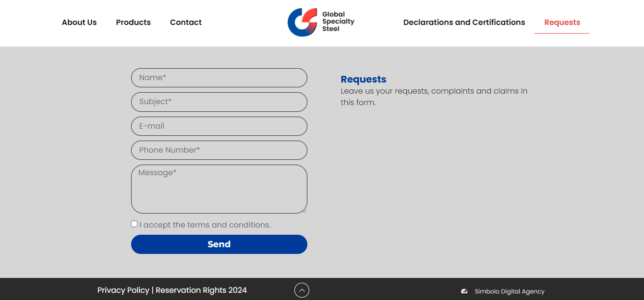Select the E-mail text box
The image size is (644, 300).
[x=219, y=126]
